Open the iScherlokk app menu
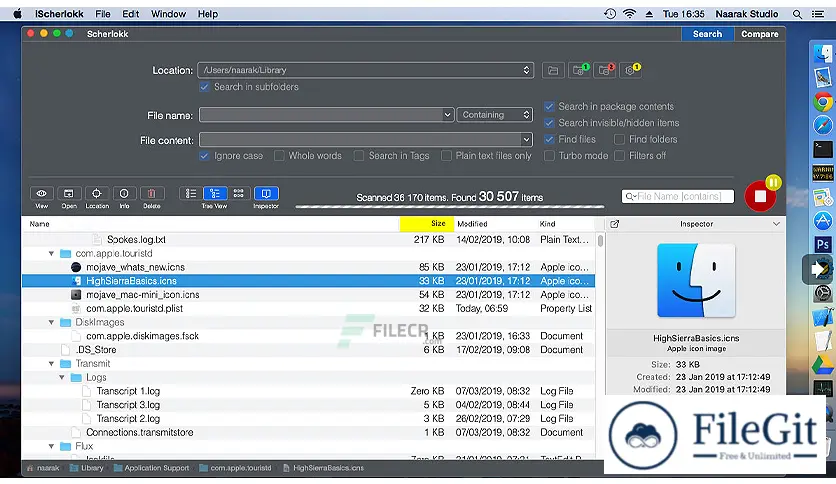This screenshot has height=484, width=836. pyautogui.click(x=59, y=14)
